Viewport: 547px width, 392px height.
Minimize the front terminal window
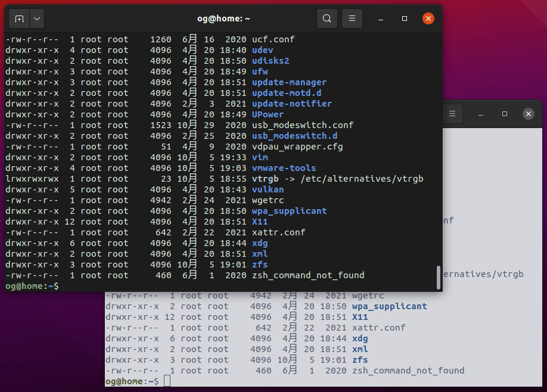pos(381,19)
